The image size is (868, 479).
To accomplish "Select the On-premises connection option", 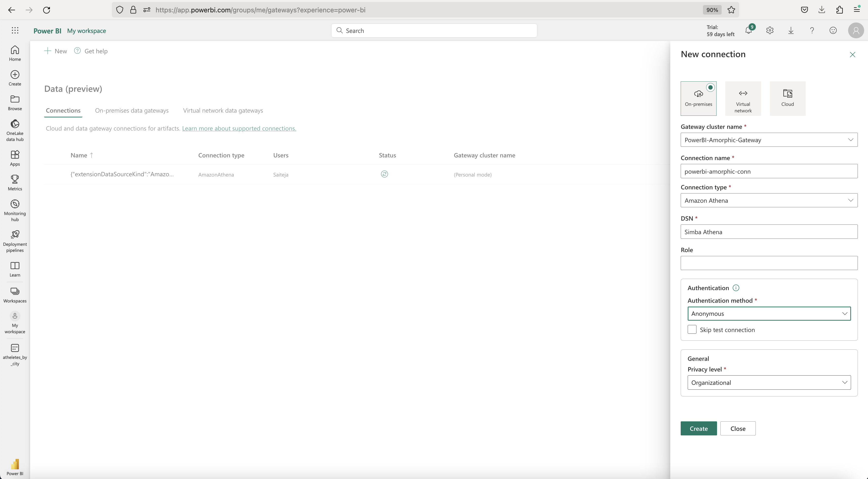I will coord(699,98).
